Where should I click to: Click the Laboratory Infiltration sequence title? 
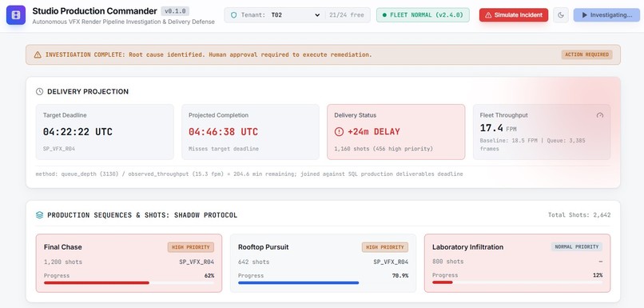tap(467, 247)
